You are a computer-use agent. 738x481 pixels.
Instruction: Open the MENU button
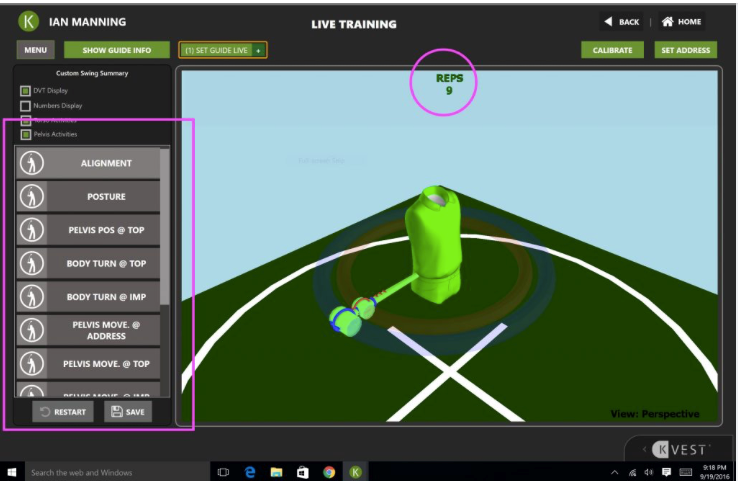[36, 50]
